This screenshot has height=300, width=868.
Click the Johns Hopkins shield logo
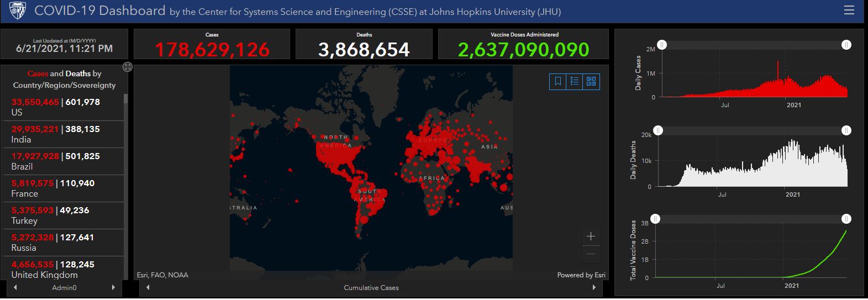(x=18, y=10)
